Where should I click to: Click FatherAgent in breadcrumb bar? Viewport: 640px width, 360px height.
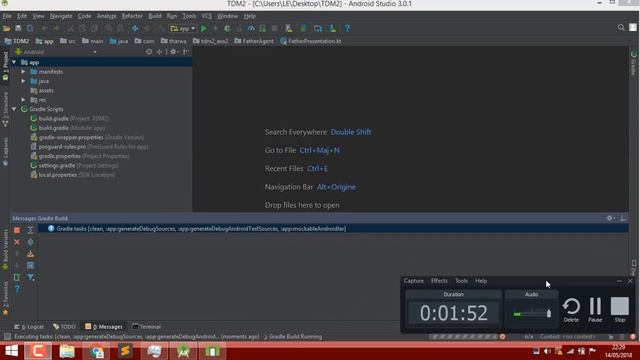(254, 41)
